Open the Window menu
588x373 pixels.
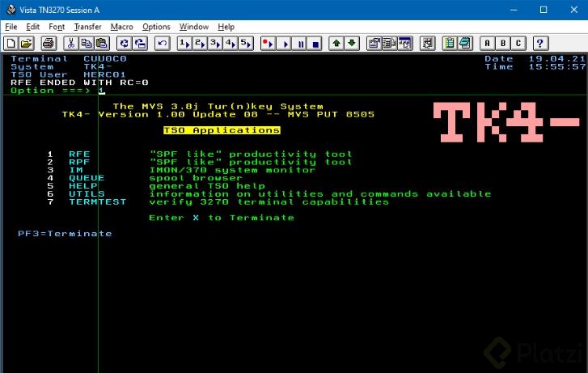pyautogui.click(x=194, y=27)
